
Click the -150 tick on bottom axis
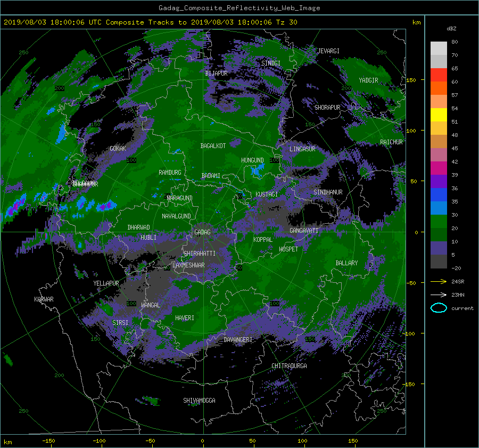click(48, 441)
